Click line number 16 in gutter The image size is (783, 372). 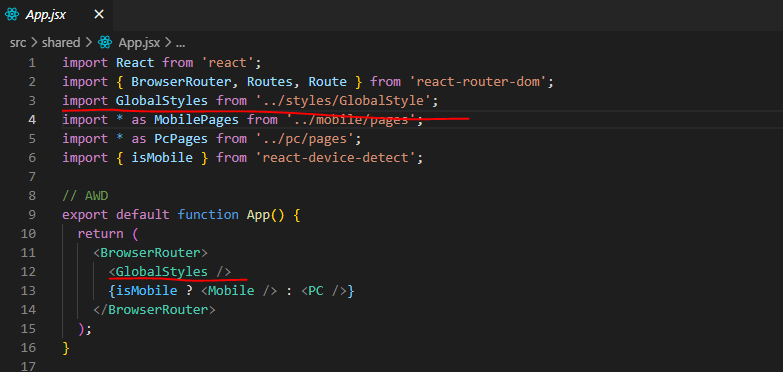click(x=28, y=348)
